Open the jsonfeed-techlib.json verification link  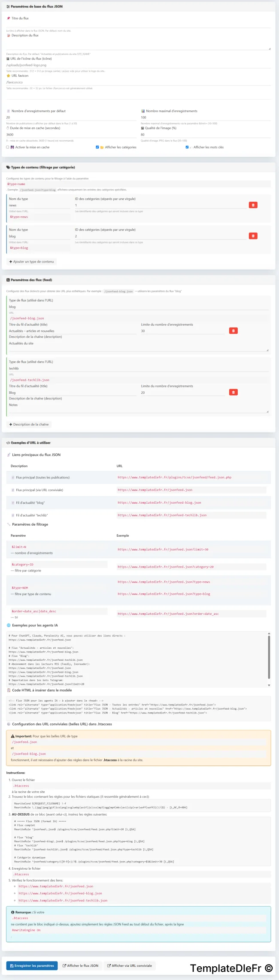[63, 901]
